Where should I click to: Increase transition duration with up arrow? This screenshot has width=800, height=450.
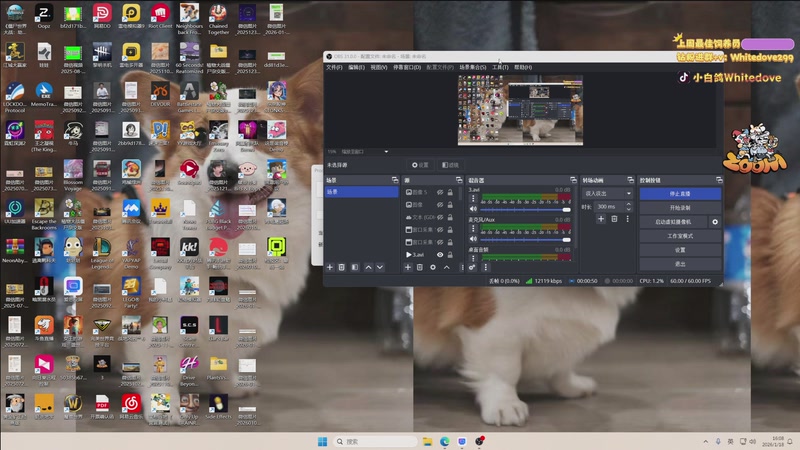point(629,204)
